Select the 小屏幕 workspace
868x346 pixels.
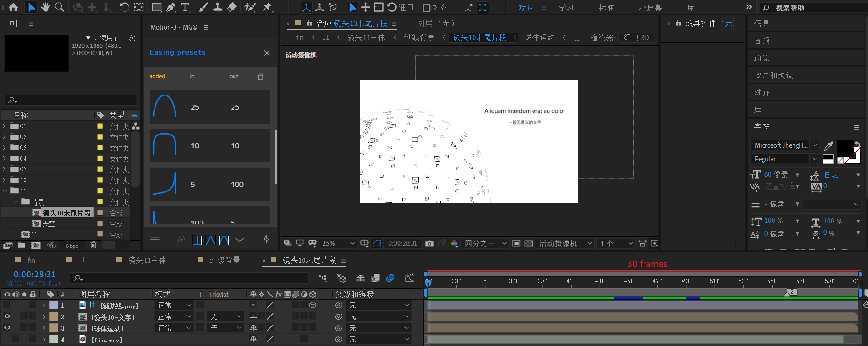(650, 8)
